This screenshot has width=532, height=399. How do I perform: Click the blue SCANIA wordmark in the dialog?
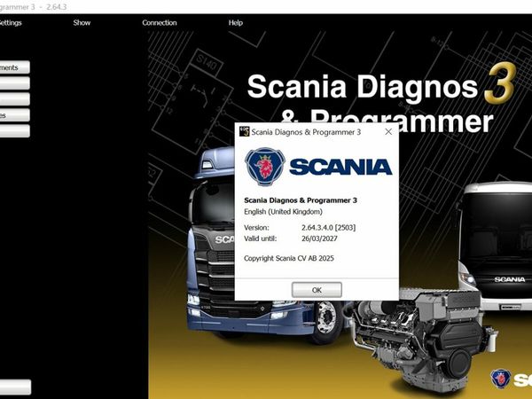click(338, 167)
